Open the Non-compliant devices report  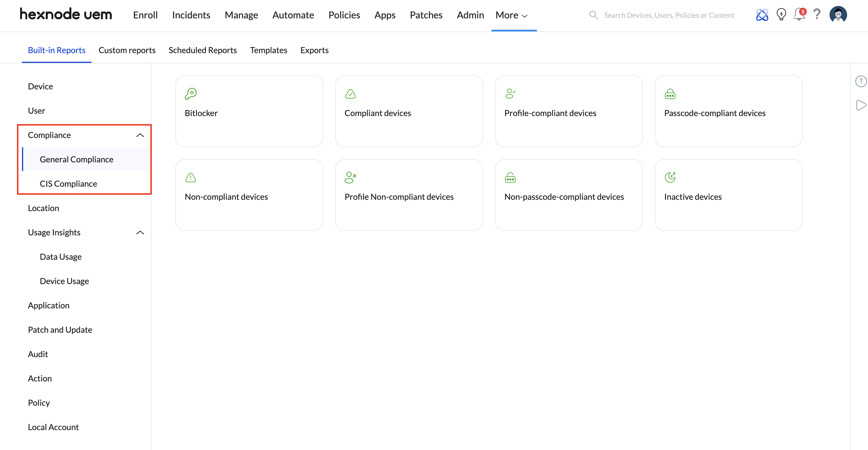click(x=249, y=195)
